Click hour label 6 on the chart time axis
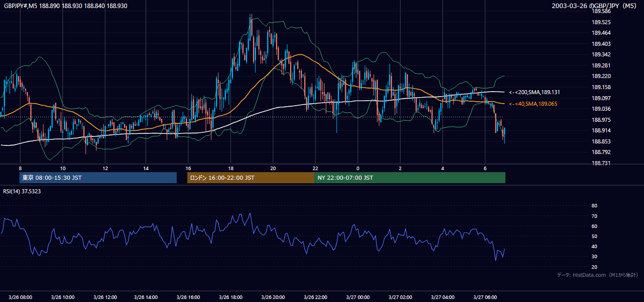This screenshot has width=644, height=302. tap(485, 168)
